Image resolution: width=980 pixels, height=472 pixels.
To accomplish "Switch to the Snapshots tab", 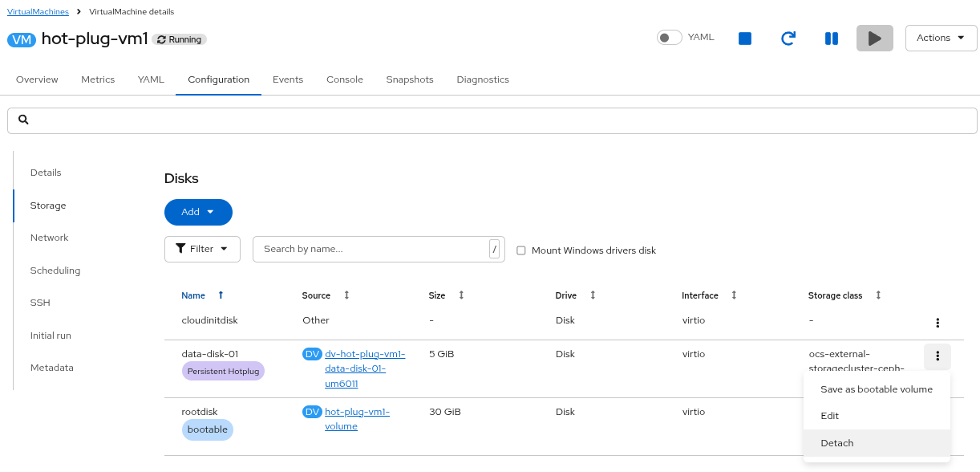I will tap(409, 79).
